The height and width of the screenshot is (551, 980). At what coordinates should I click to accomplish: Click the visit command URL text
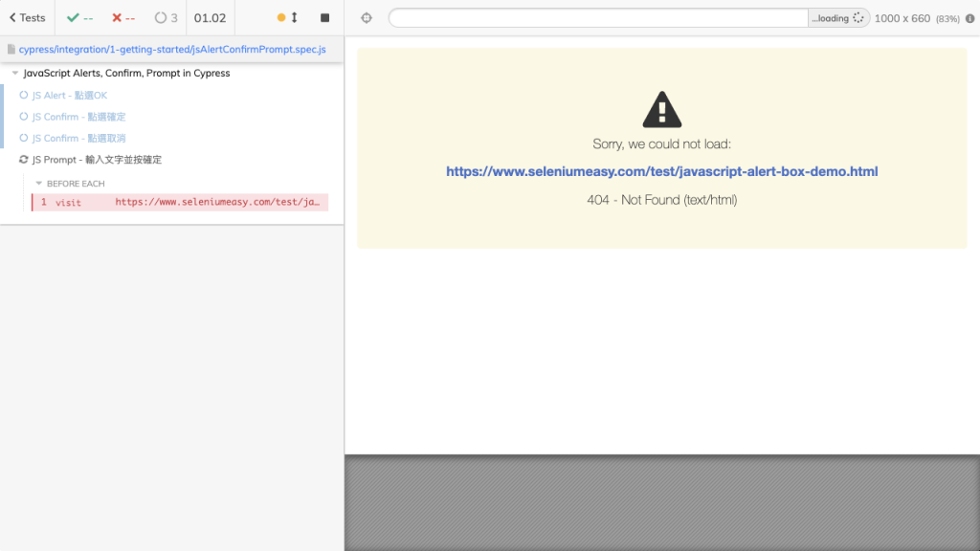tap(217, 202)
